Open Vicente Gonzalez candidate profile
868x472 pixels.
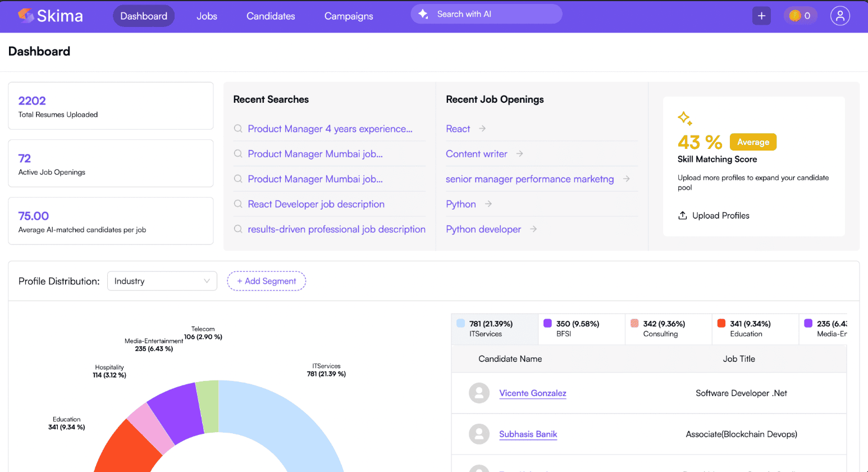click(533, 393)
